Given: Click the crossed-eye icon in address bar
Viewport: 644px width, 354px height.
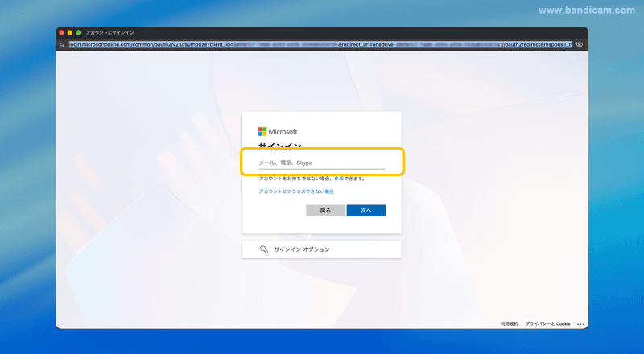Looking at the screenshot, I should 580,44.
